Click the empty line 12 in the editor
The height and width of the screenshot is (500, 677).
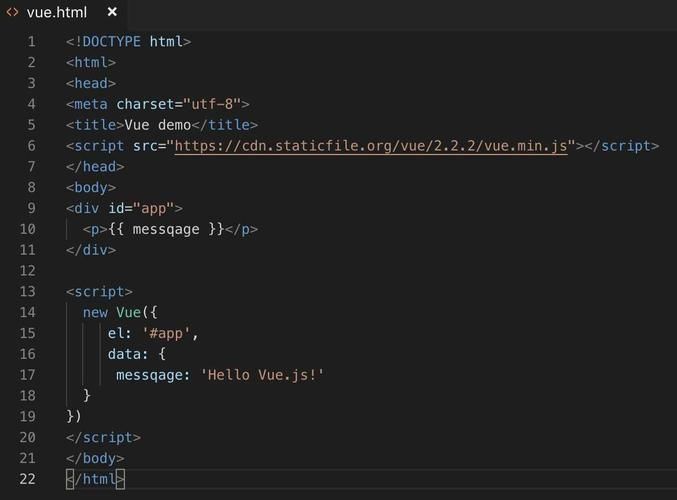300,271
